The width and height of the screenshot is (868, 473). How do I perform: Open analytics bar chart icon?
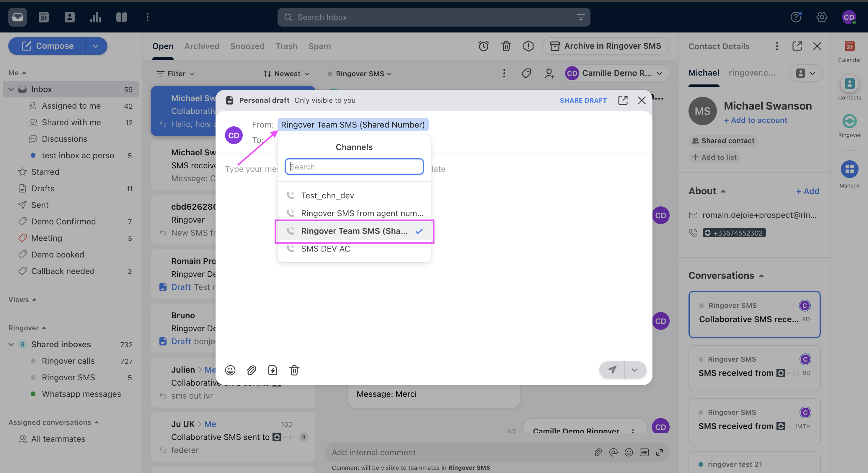click(96, 17)
